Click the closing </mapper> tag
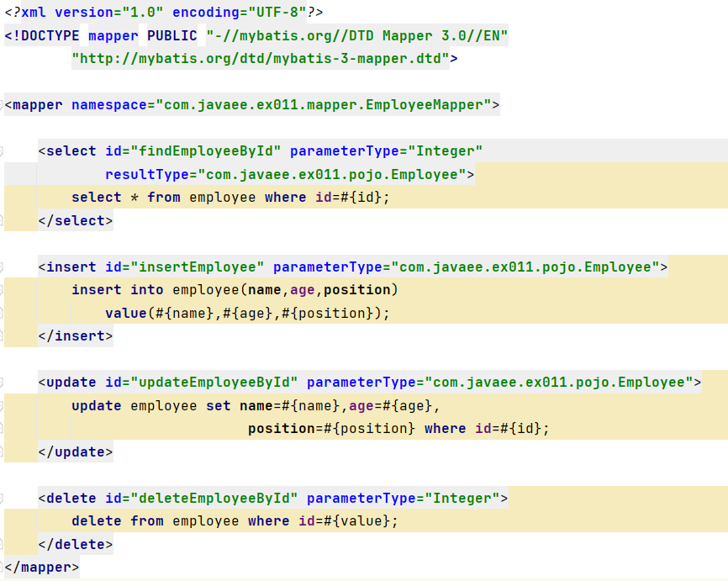Viewport: 728px width, 581px height. [42, 568]
